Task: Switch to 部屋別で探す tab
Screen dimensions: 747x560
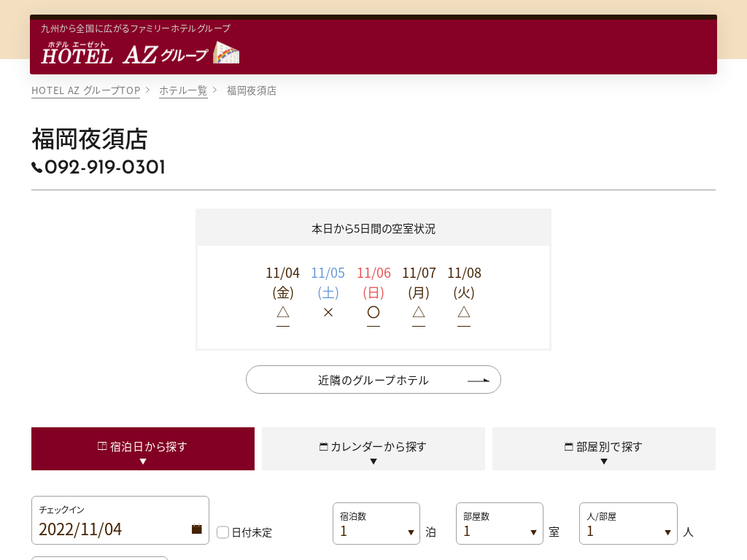Action: coord(604,448)
